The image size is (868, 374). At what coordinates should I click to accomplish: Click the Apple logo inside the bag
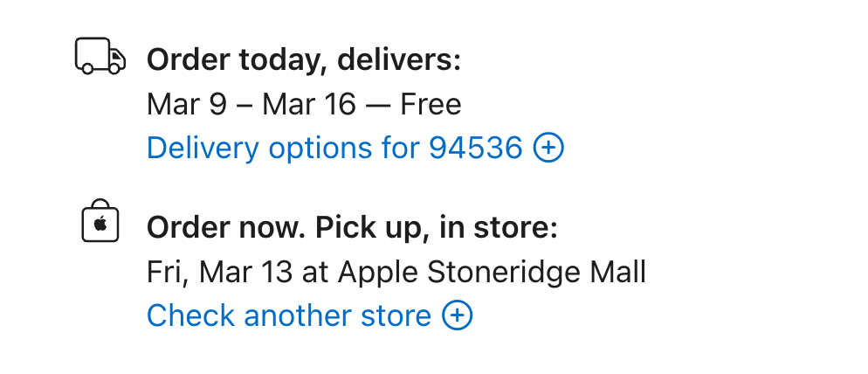pyautogui.click(x=100, y=225)
